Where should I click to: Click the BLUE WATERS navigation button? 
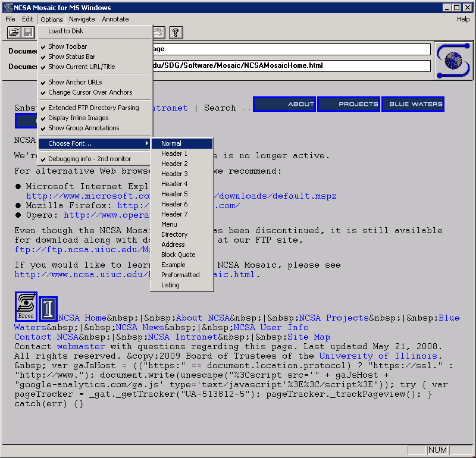coord(413,104)
